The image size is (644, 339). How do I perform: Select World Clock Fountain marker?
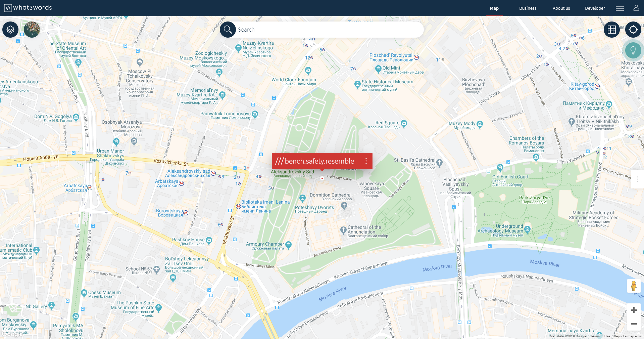tap(308, 71)
